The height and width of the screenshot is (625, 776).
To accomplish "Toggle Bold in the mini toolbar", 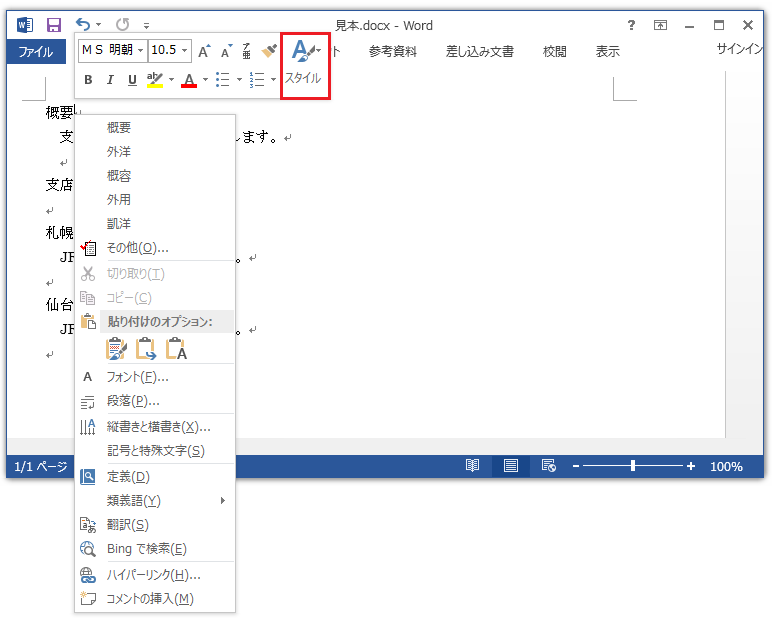I will pos(88,80).
